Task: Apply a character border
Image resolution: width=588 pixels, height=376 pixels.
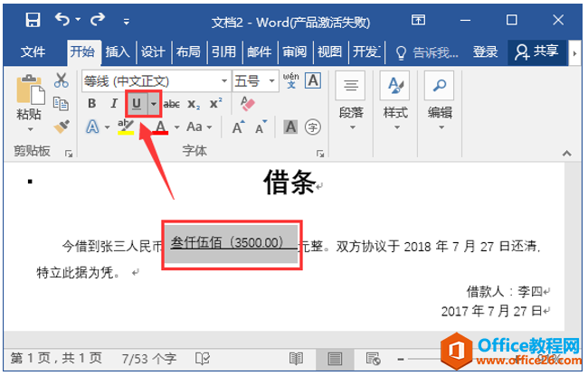Action: coord(313,80)
